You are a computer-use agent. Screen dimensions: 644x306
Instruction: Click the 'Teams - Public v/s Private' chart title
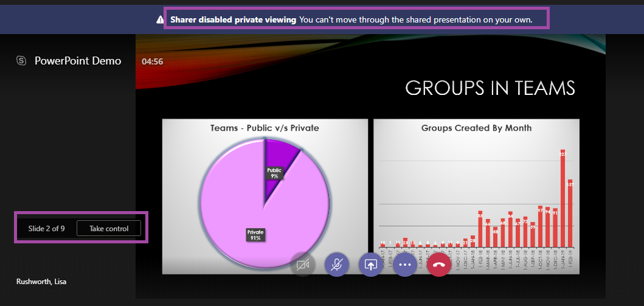[x=265, y=128]
